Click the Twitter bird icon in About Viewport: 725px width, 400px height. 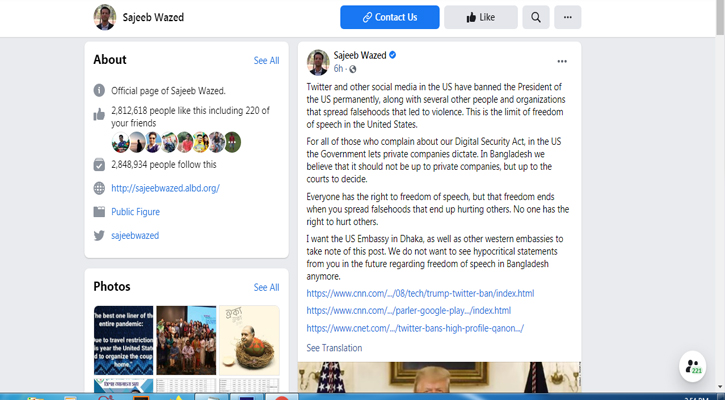tap(99, 235)
